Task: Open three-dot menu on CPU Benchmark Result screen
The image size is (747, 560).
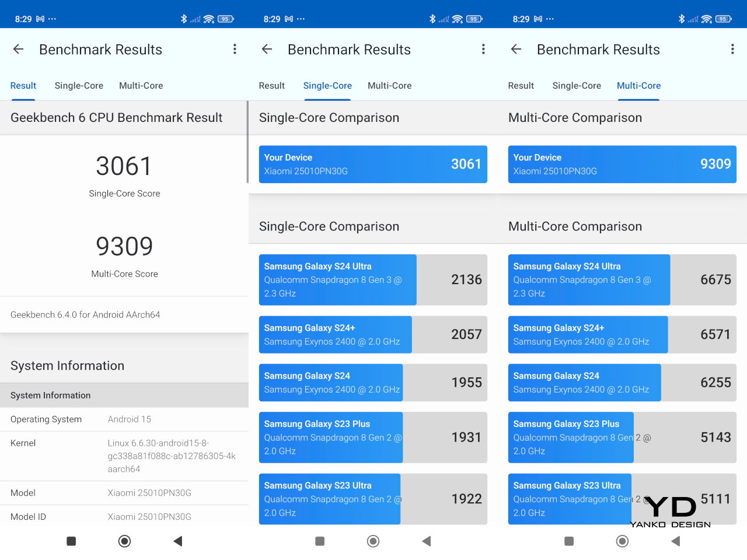Action: click(x=235, y=50)
